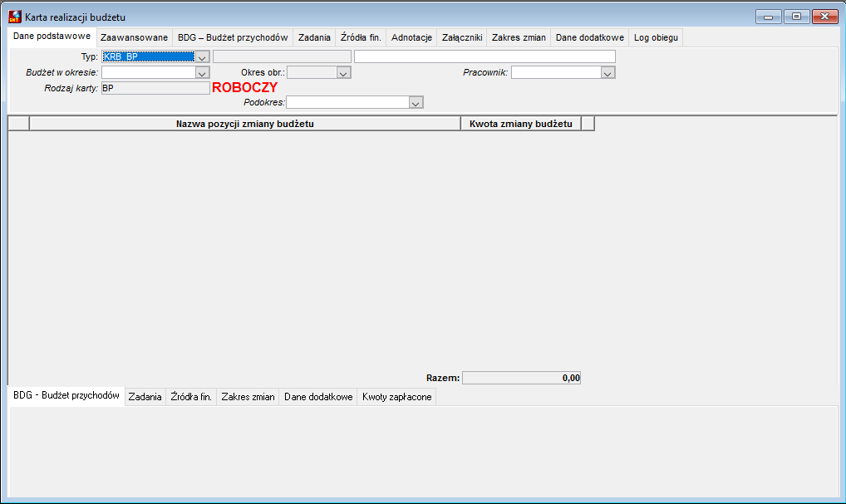846x504 pixels.
Task: Expand the Pracownik dropdown
Action: (x=608, y=72)
